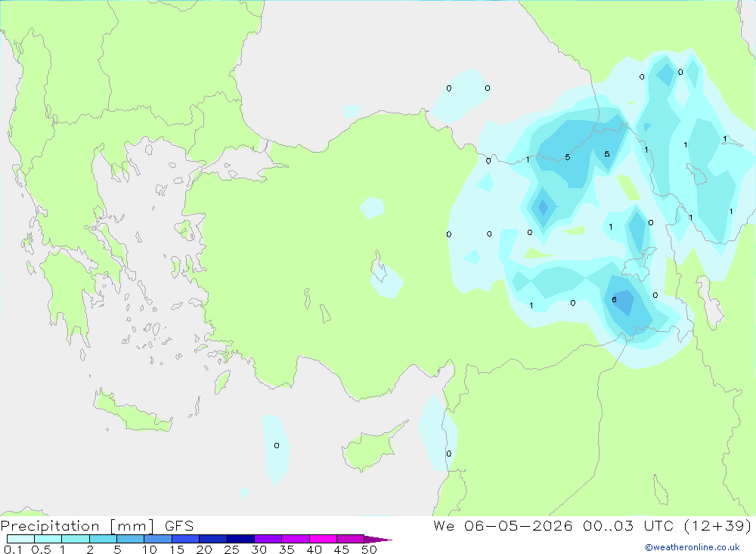This screenshot has width=756, height=554.
Task: Select the lightest 0.1–0.5 mm legend swatch
Action: click(x=20, y=539)
